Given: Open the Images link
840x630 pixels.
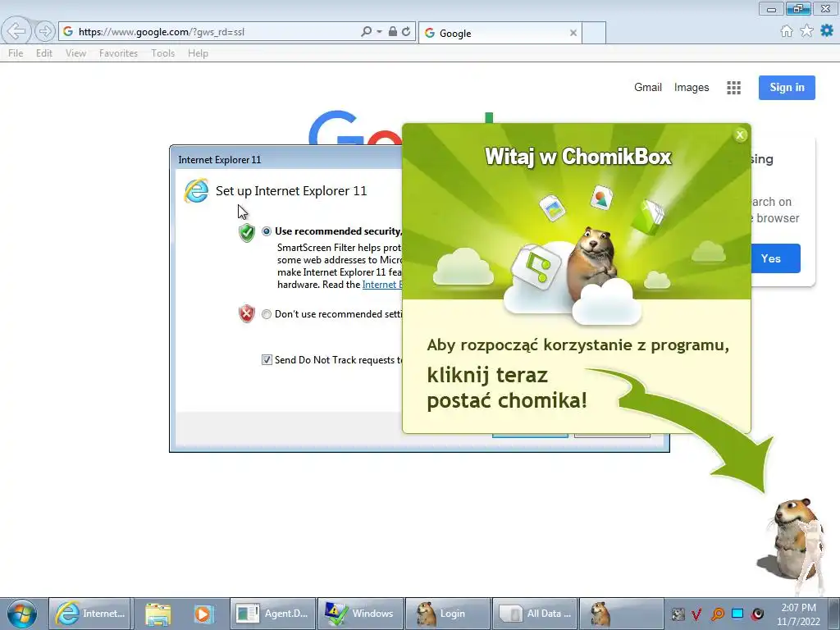Looking at the screenshot, I should [691, 87].
